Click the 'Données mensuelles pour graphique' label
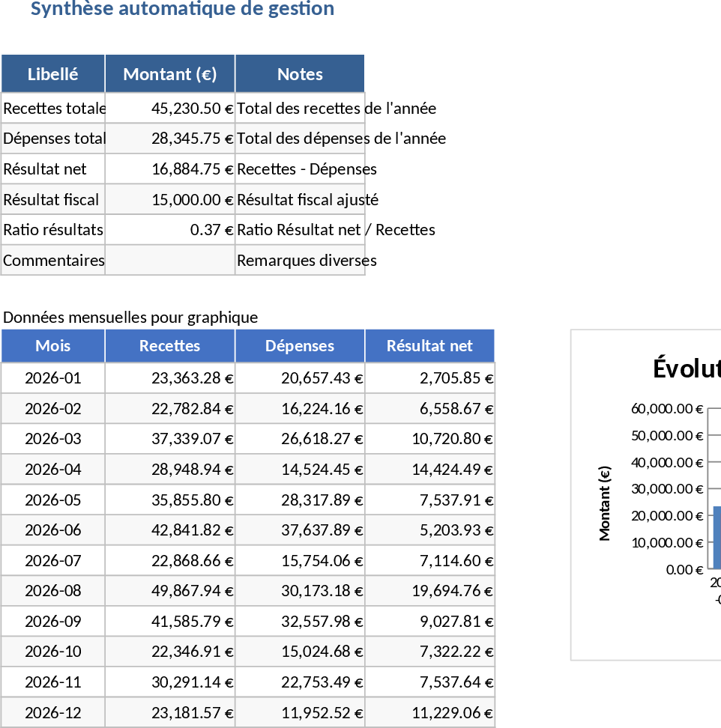 pyautogui.click(x=130, y=317)
